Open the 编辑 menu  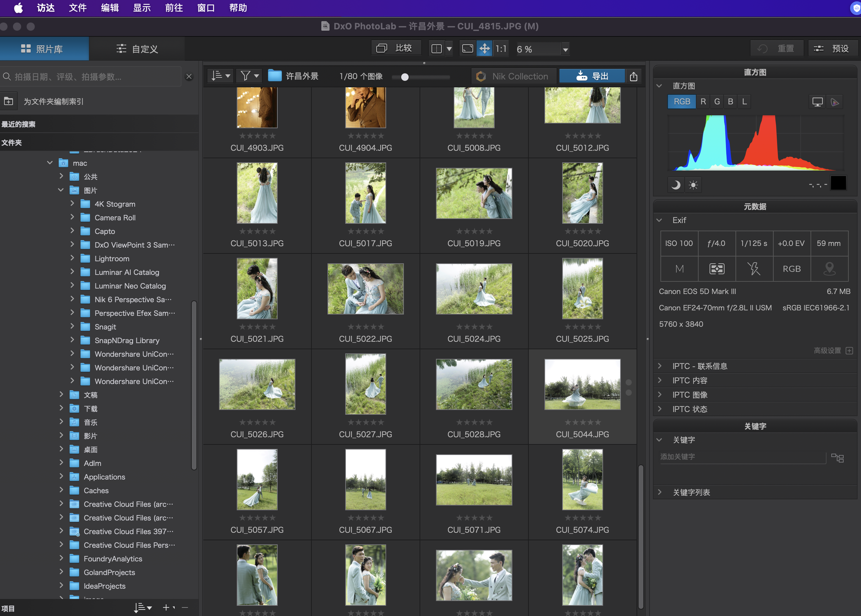point(110,8)
